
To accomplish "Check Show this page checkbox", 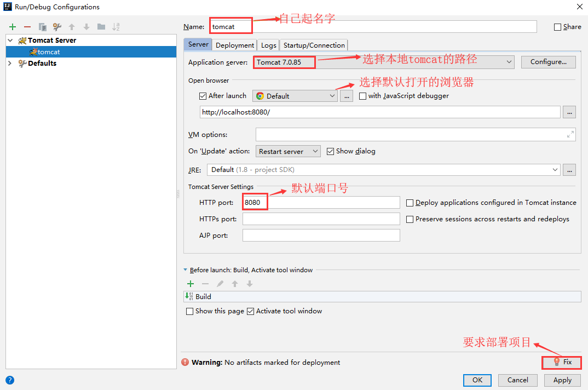I will click(190, 311).
